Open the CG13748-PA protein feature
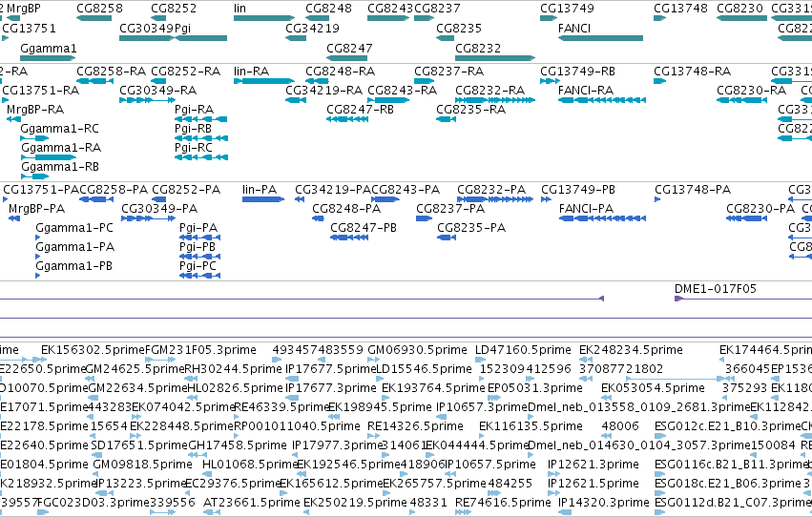Screen dimensions: 812x517 point(657,199)
